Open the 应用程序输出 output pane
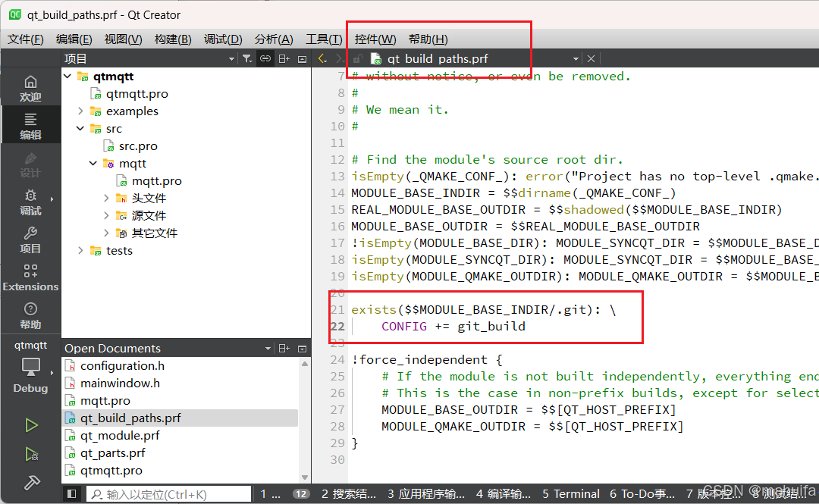Image resolution: width=819 pixels, height=504 pixels. coord(425,493)
